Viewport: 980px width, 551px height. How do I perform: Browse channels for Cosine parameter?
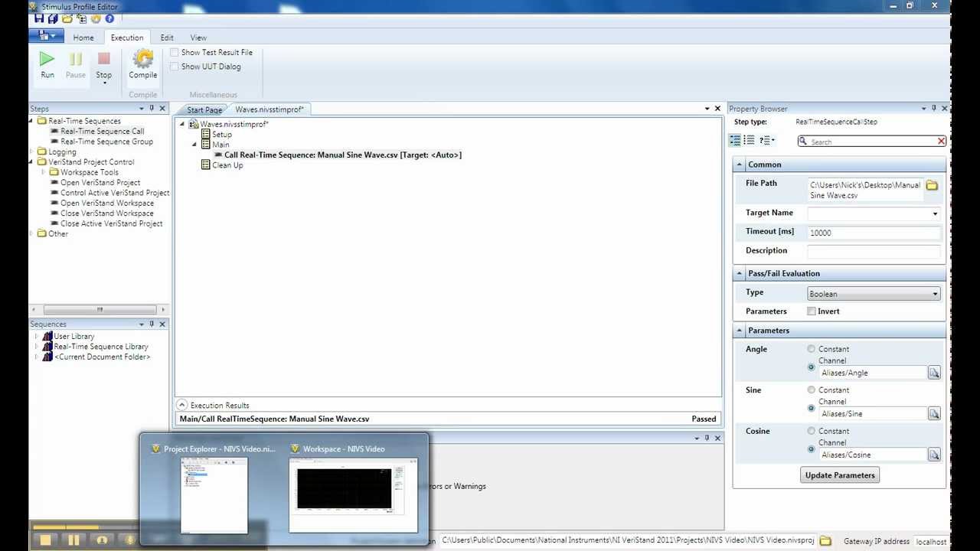(934, 455)
